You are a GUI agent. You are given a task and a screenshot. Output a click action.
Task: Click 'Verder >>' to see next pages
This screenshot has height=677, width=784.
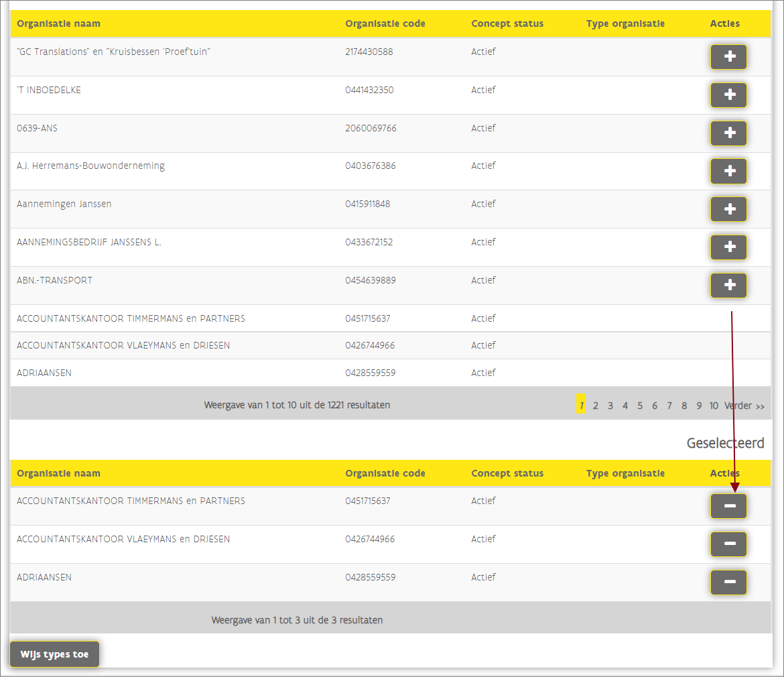(x=744, y=406)
